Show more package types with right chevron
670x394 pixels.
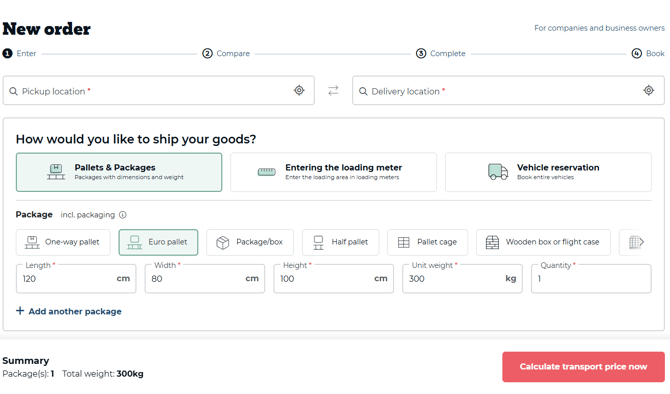point(641,242)
